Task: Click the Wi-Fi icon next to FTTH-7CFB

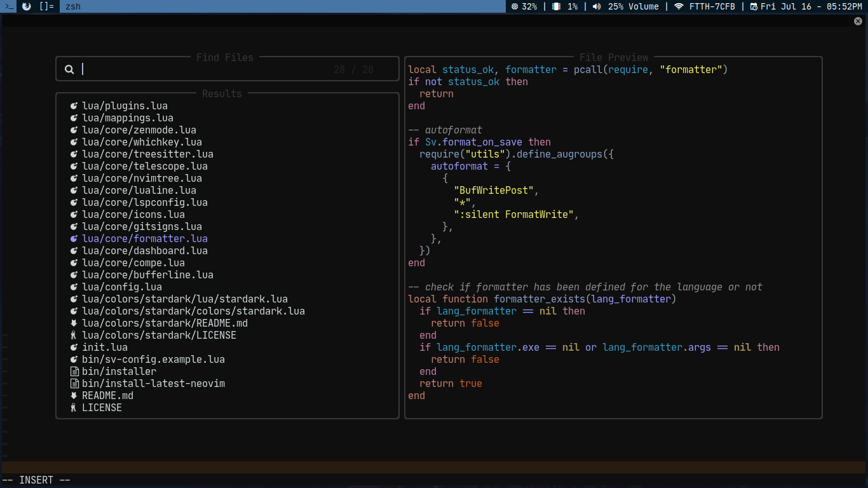Action: [679, 6]
